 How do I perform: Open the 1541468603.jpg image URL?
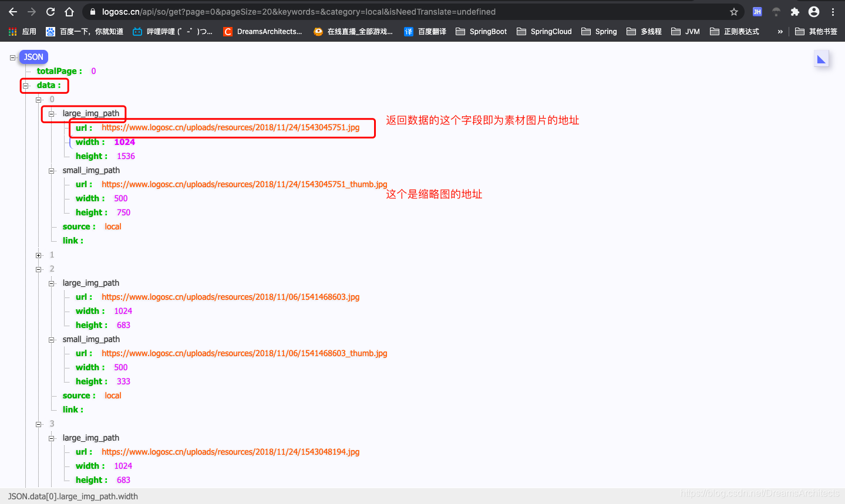click(230, 297)
